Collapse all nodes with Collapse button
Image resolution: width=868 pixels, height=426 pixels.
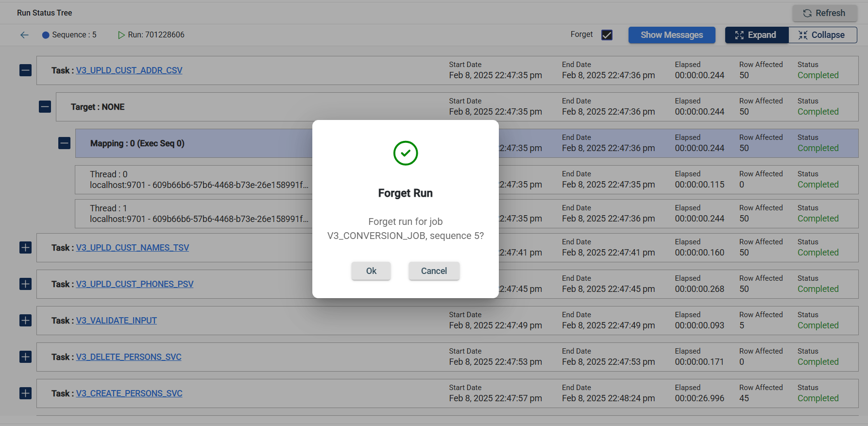coord(822,35)
